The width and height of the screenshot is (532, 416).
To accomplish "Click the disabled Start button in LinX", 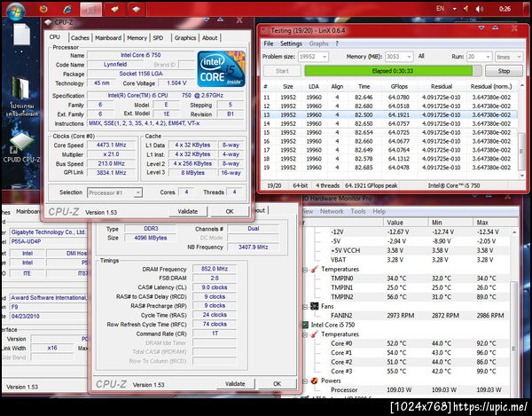I will pyautogui.click(x=282, y=71).
